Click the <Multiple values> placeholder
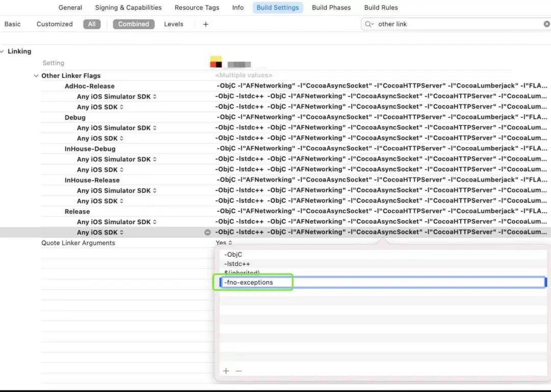 [243, 75]
